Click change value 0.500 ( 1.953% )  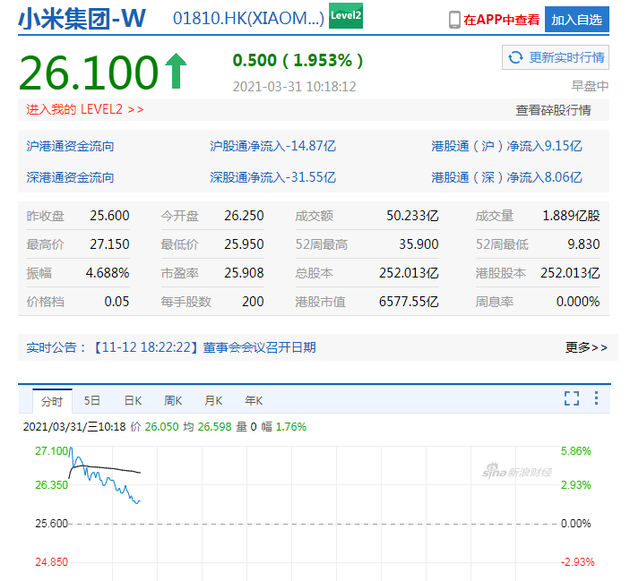[298, 60]
